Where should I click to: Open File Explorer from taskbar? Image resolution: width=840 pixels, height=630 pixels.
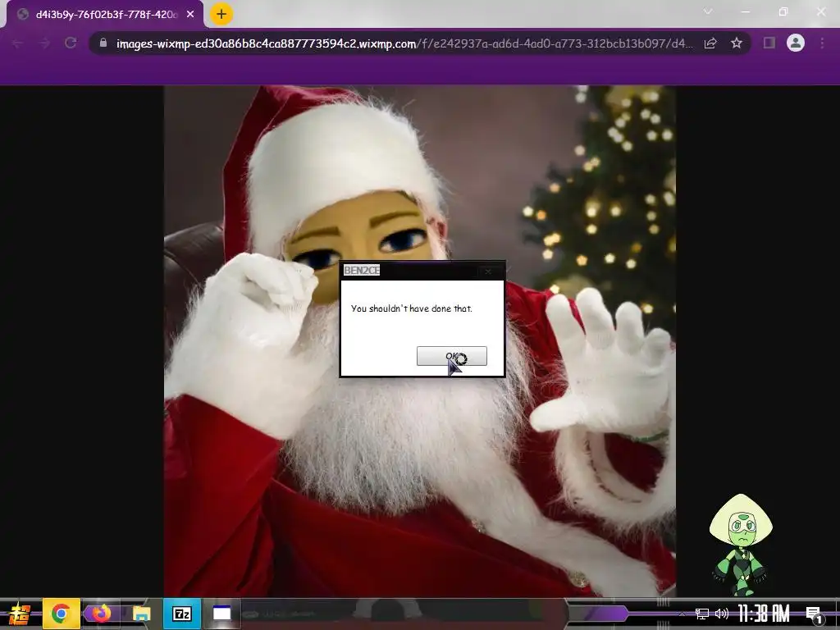point(141,614)
